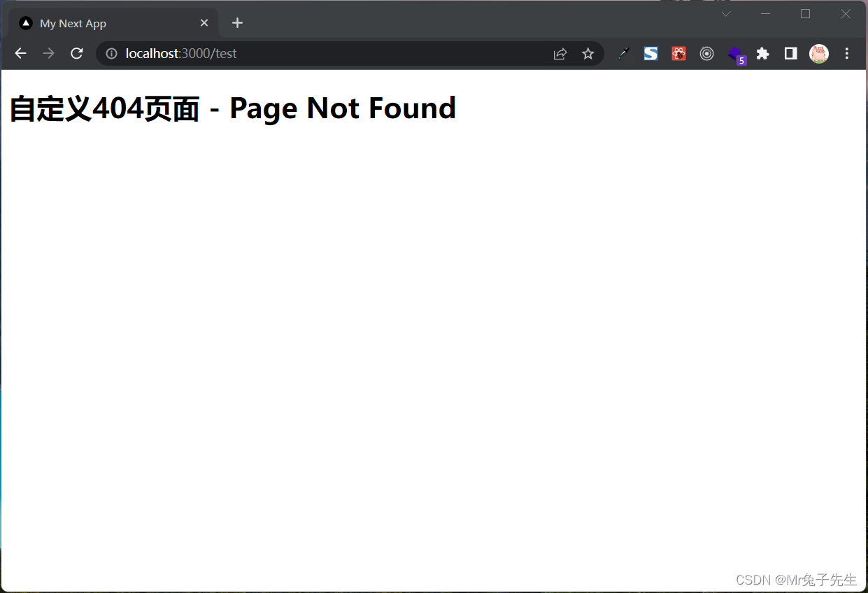The width and height of the screenshot is (868, 593).
Task: Click the forward navigation arrow
Action: coord(48,54)
